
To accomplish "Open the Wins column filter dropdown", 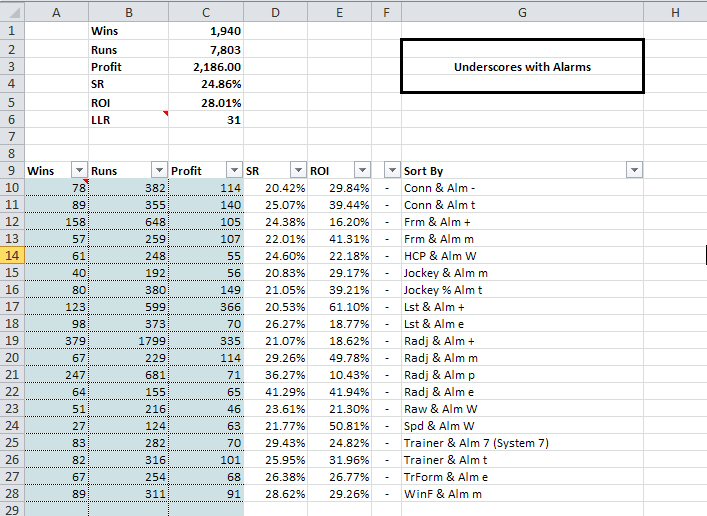I will point(79,171).
